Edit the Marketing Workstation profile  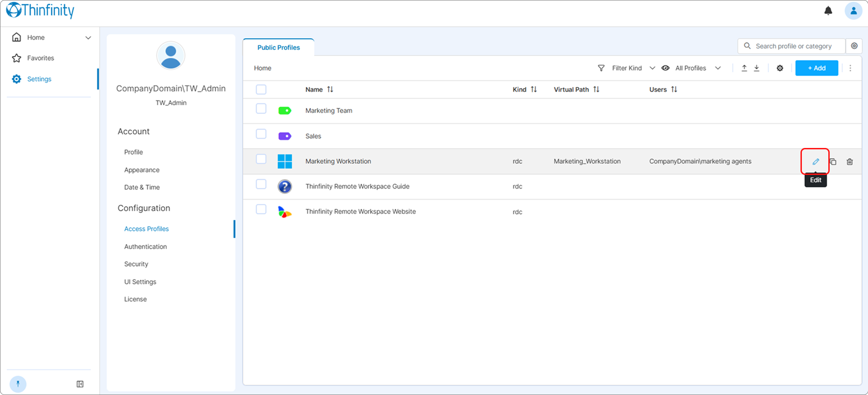816,161
